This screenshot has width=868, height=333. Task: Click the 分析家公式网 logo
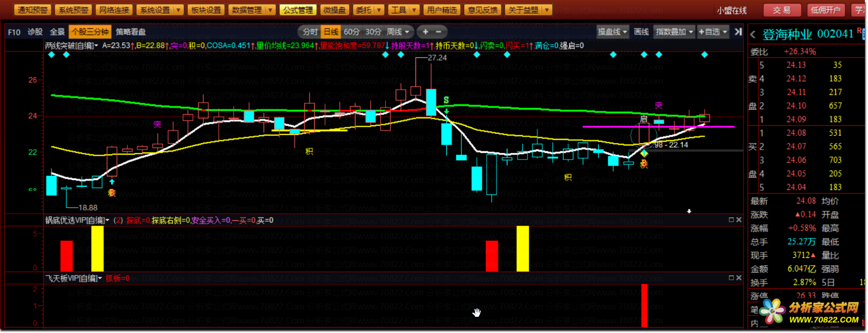pyautogui.click(x=810, y=312)
